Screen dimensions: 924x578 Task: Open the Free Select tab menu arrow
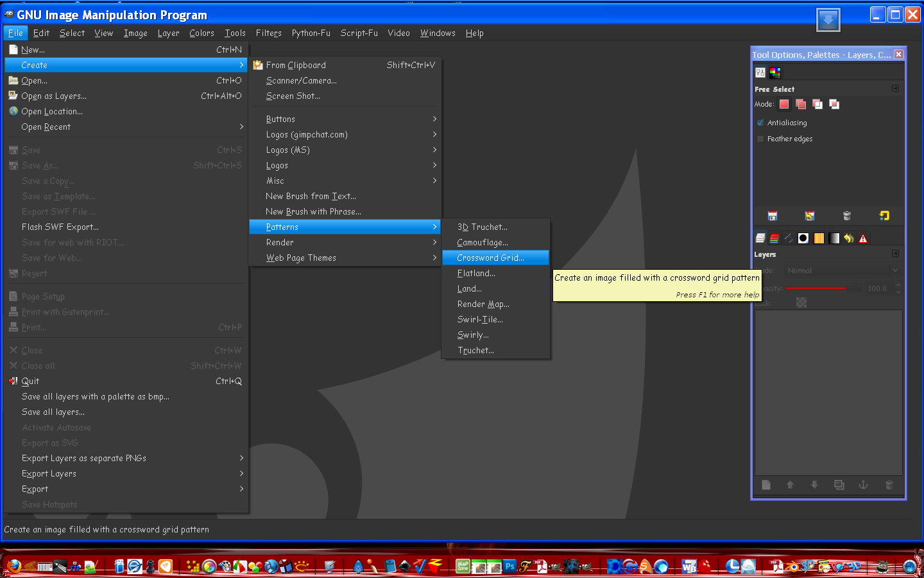point(895,89)
